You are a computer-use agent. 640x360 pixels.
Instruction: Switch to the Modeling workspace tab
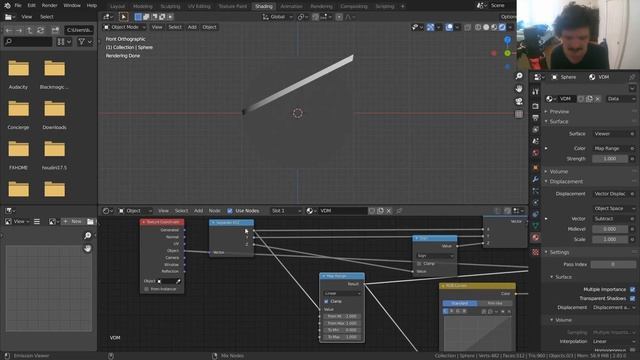pyautogui.click(x=142, y=6)
